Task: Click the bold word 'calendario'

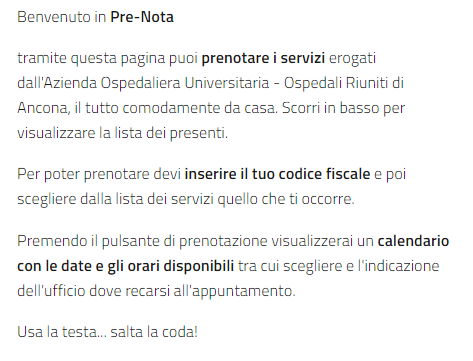Action: pyautogui.click(x=413, y=241)
